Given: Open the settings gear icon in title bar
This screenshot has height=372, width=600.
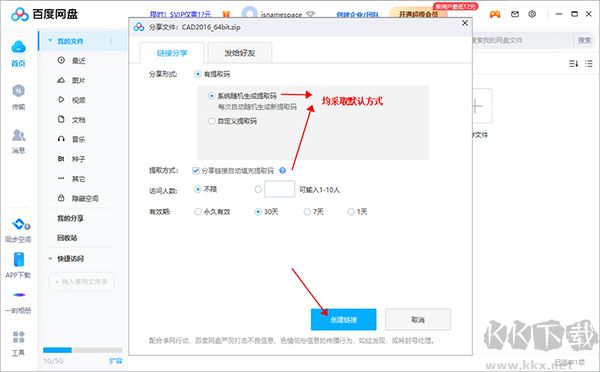Looking at the screenshot, I should (532, 14).
